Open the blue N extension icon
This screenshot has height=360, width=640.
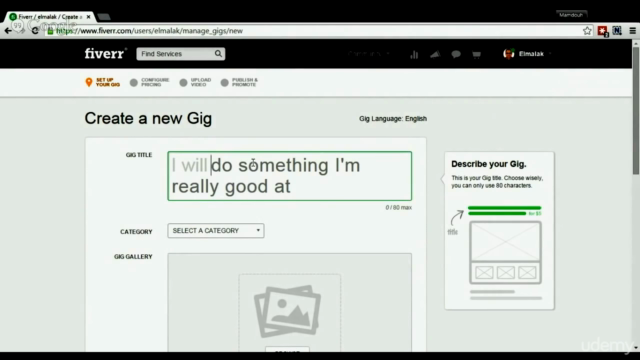click(x=617, y=31)
